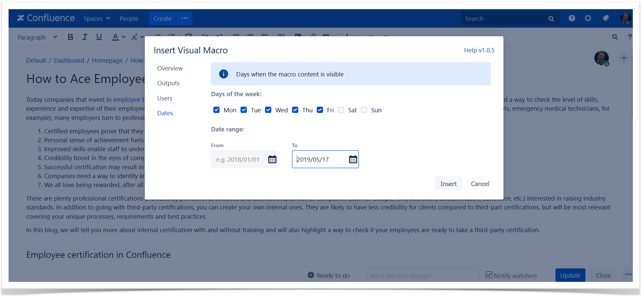Viewport: 644px width, 298px height.
Task: Open the Paragraph style dropdown
Action: coord(37,37)
